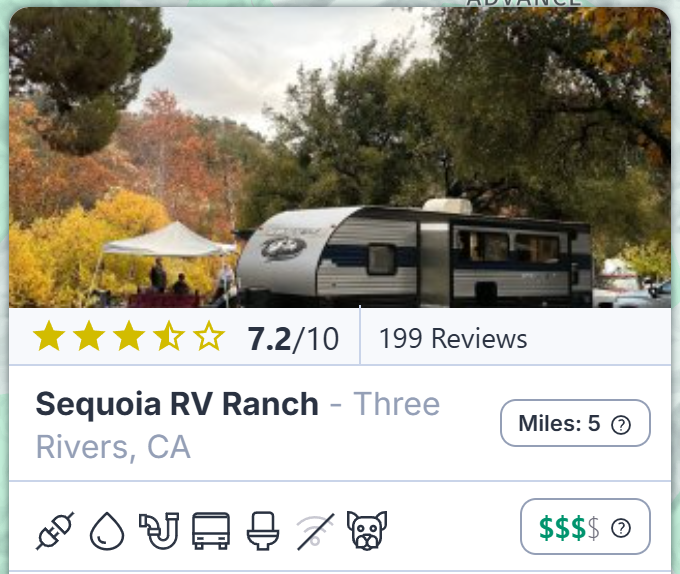Screen dimensions: 680x574
Task: Click the crossed-out WiFi icon
Action: point(315,531)
